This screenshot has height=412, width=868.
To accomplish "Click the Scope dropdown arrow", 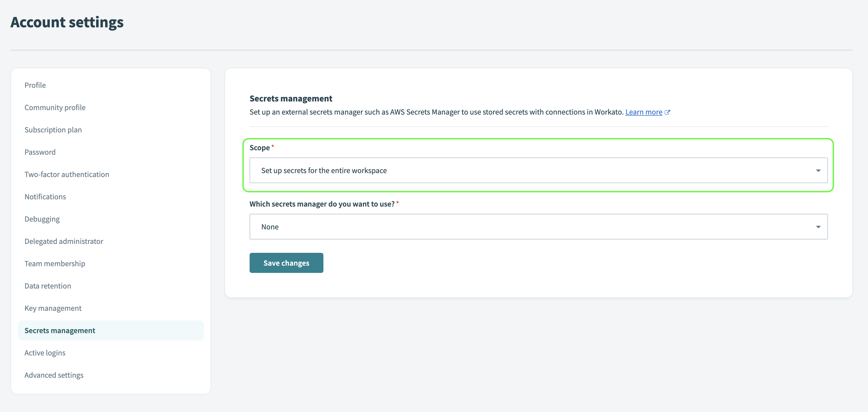I will point(819,171).
